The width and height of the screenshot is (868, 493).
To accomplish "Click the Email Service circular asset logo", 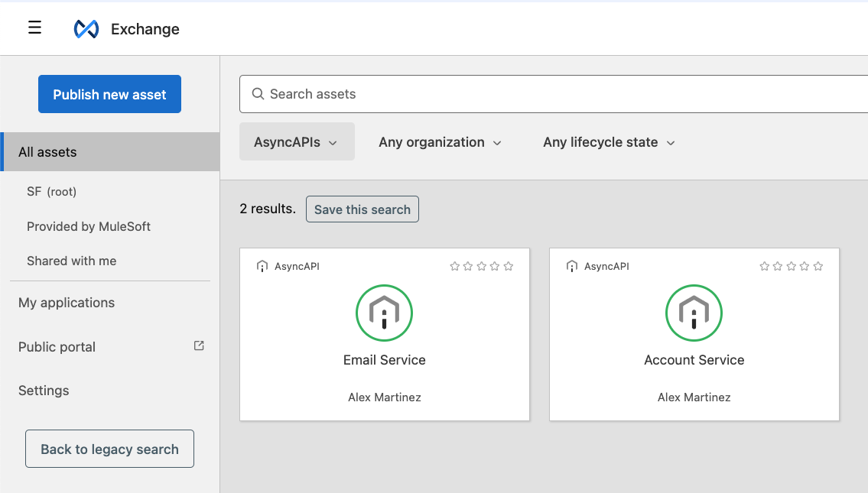I will tap(384, 313).
